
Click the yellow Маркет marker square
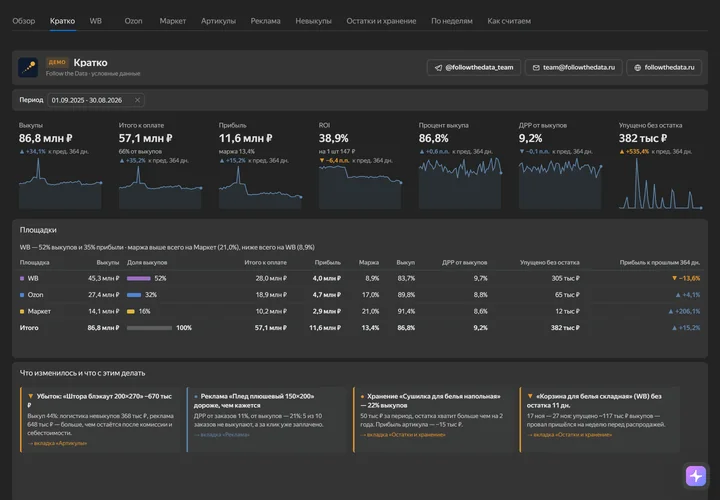click(x=22, y=311)
